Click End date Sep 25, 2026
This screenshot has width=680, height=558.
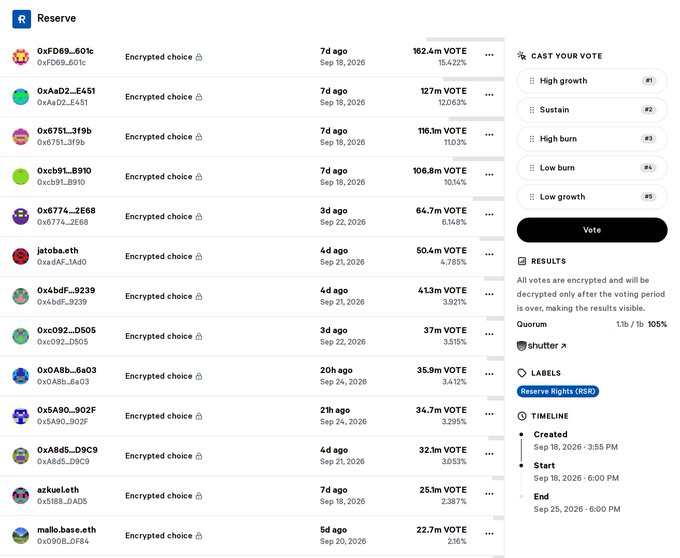point(577,509)
